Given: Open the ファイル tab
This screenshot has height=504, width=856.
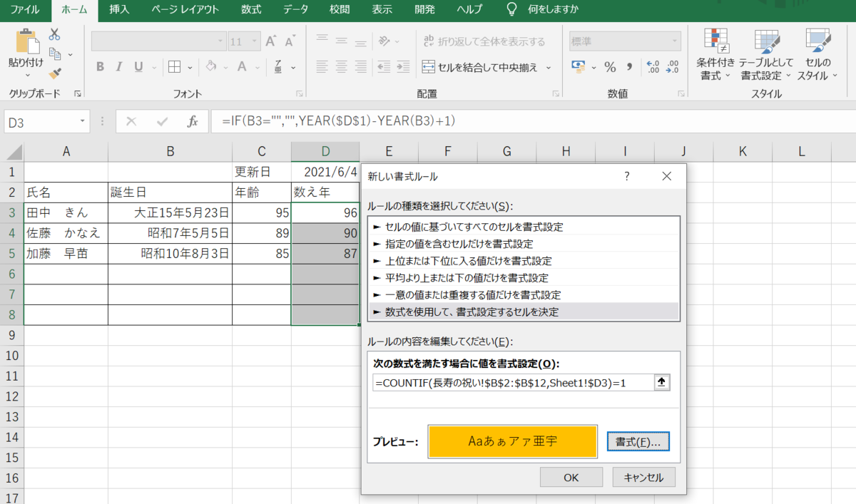Looking at the screenshot, I should (x=24, y=9).
